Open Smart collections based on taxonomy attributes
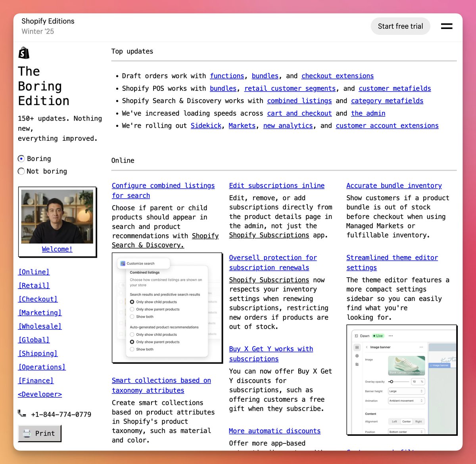 point(161,385)
